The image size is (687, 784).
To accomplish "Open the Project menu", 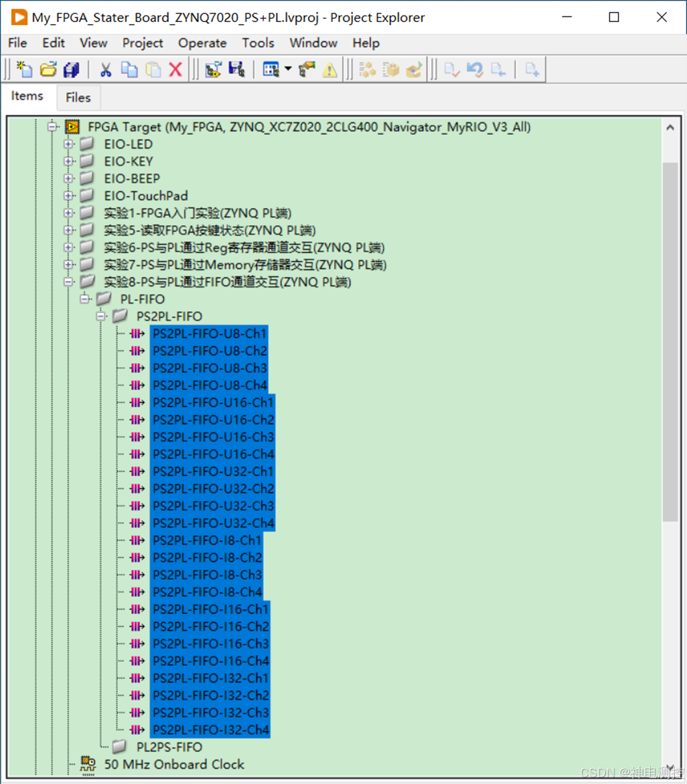I will tap(143, 43).
